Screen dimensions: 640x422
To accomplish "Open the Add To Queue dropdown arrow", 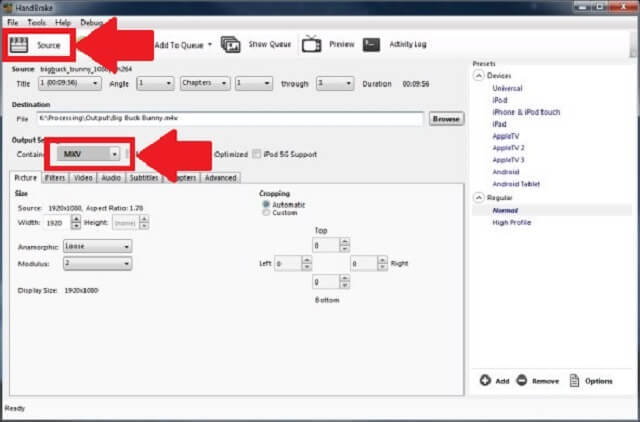I will pyautogui.click(x=210, y=44).
